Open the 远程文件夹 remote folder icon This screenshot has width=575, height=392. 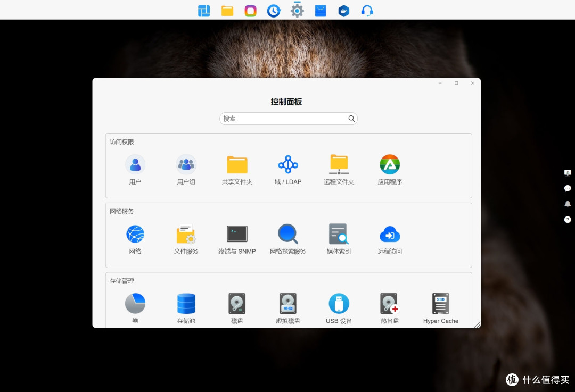pos(339,164)
